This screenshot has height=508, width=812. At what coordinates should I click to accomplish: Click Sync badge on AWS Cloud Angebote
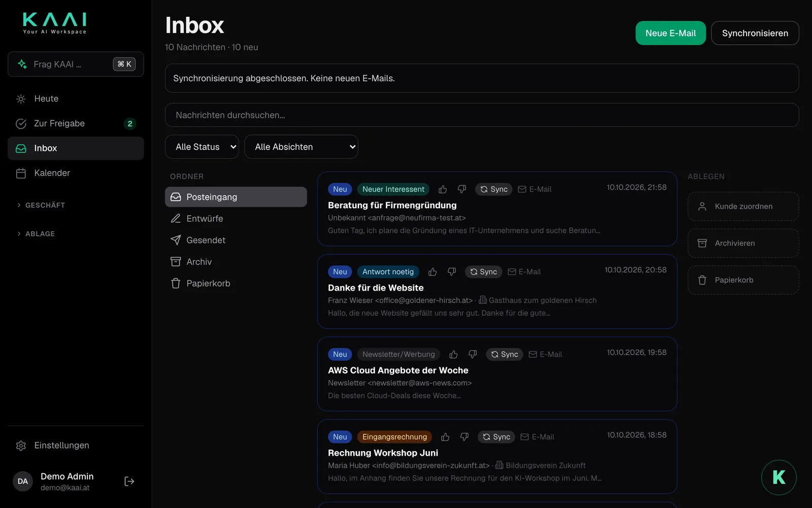click(x=504, y=354)
